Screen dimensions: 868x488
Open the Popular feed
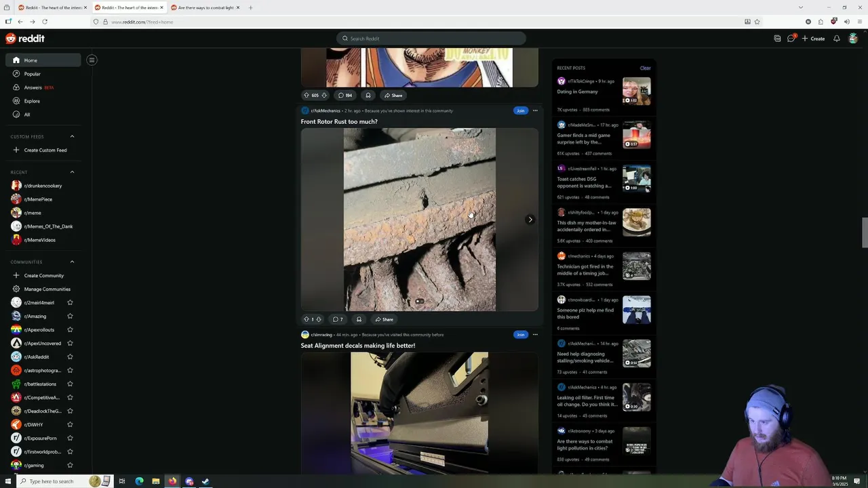coord(43,74)
